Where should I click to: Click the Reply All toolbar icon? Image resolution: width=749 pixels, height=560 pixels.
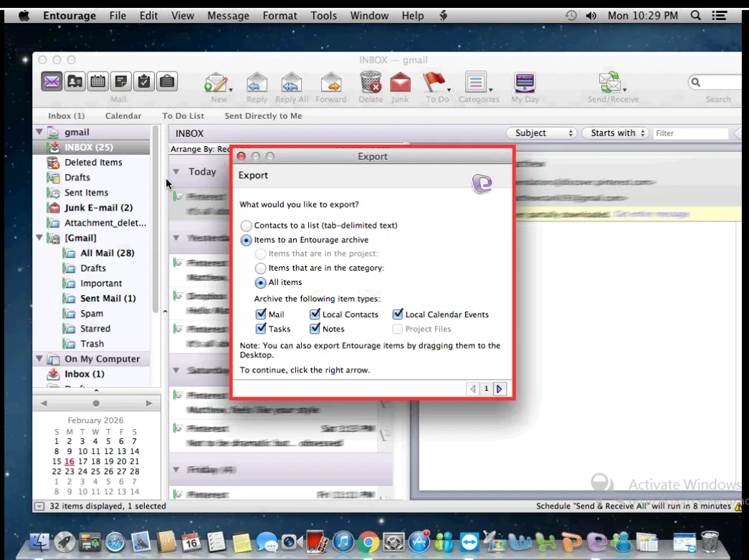pos(291,85)
